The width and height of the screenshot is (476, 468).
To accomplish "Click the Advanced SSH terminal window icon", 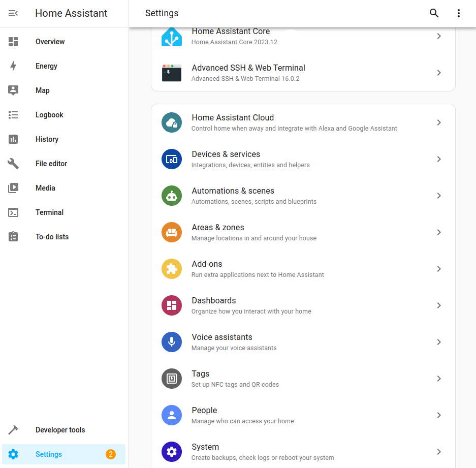I will point(172,73).
